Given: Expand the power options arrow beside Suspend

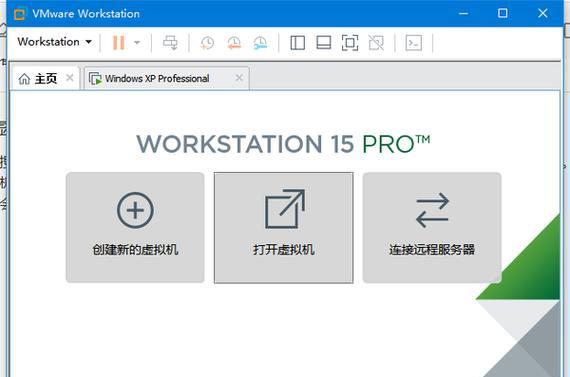Looking at the screenshot, I should click(137, 43).
